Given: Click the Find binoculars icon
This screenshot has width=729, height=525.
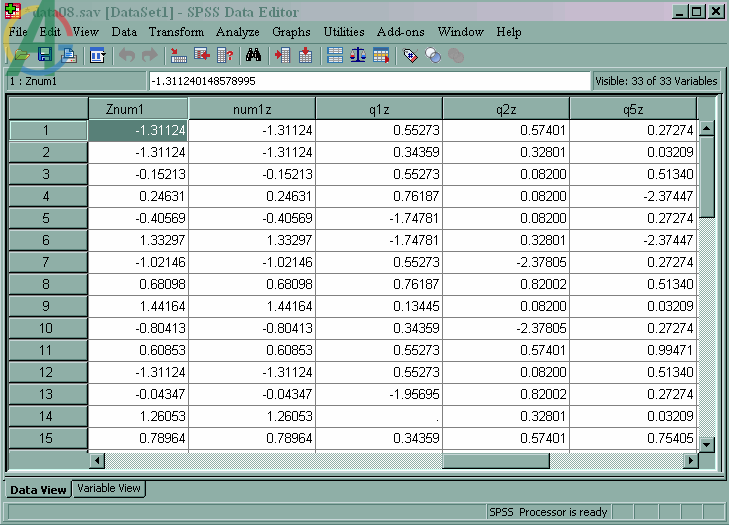Looking at the screenshot, I should [253, 55].
